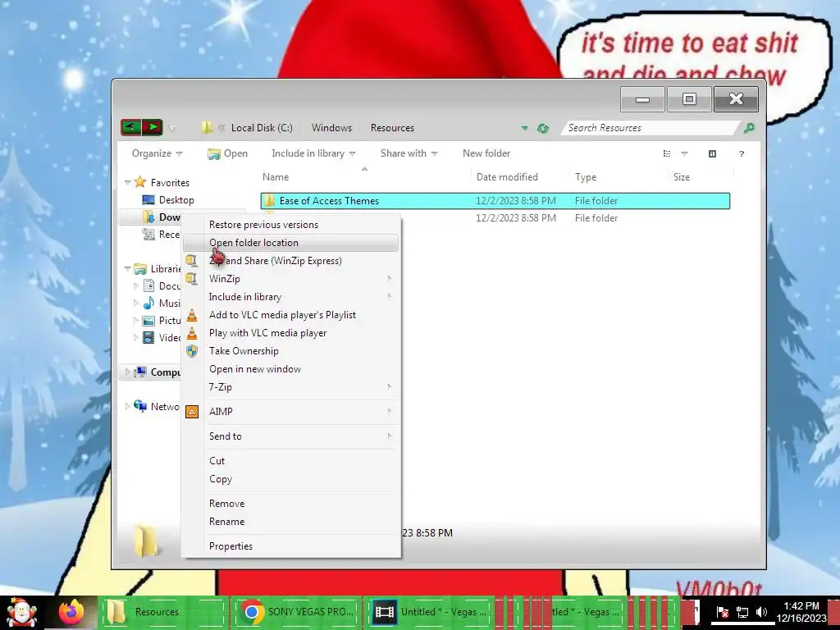The height and width of the screenshot is (630, 840).
Task: Choose Play with VLC media player
Action: pos(291,333)
